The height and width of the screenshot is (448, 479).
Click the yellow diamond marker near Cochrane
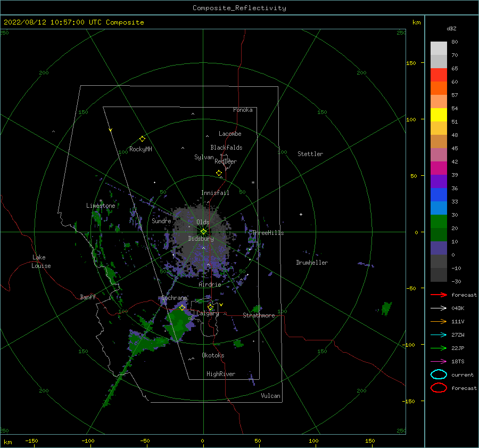tap(182, 307)
